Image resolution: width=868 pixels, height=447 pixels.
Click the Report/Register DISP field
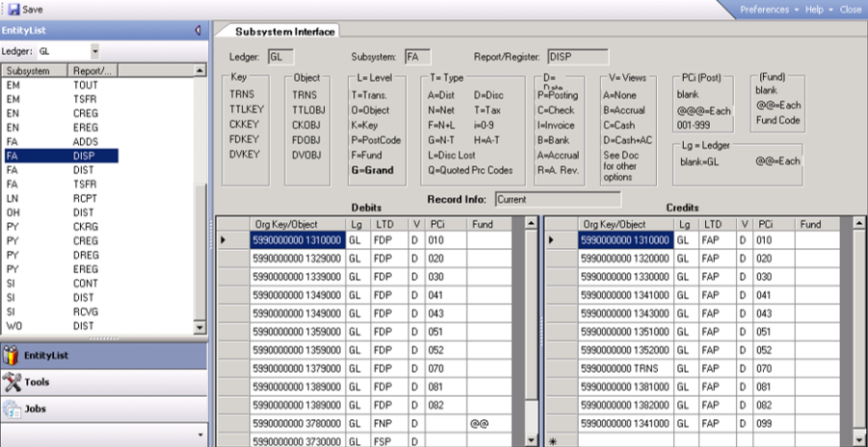[577, 57]
